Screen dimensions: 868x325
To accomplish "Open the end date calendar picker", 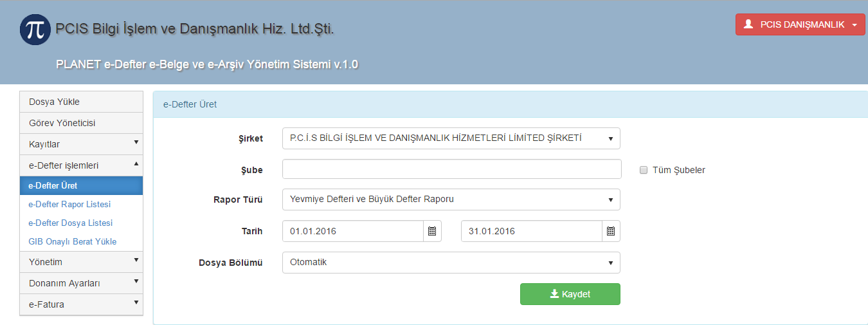I will 611,231.
